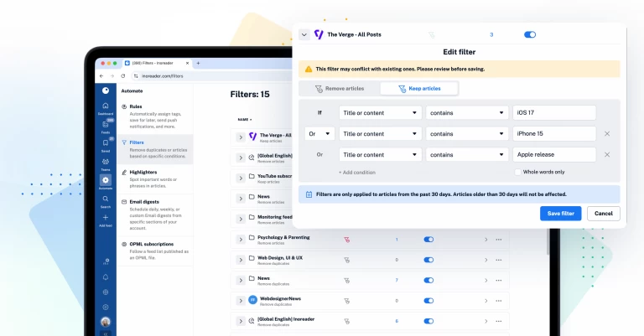Collapse The Verge - All Posts filter

[304, 34]
